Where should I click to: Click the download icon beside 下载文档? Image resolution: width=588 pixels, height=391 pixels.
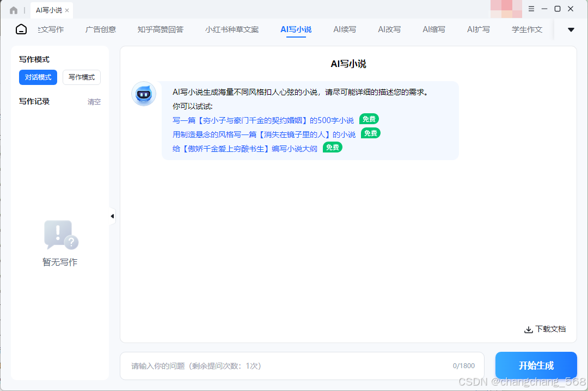tap(528, 329)
